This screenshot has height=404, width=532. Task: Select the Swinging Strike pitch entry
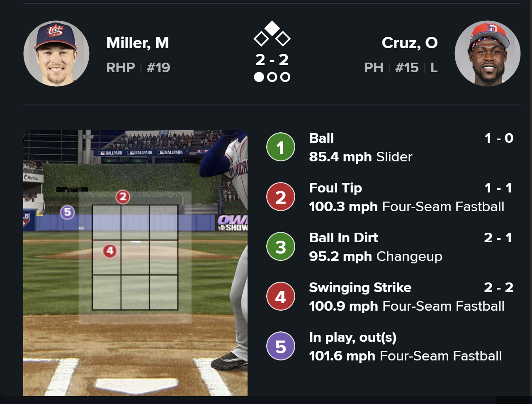pos(360,287)
